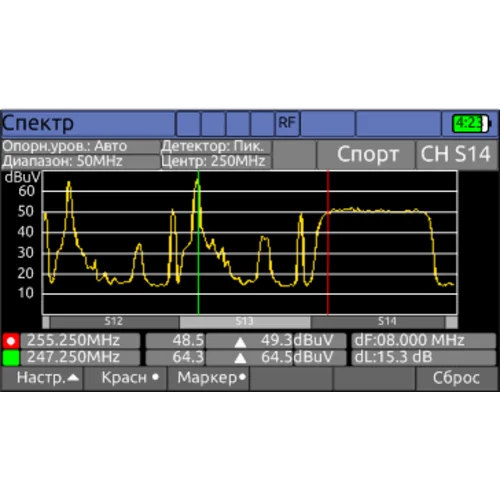Click the left end cap of channel bar

46,322
